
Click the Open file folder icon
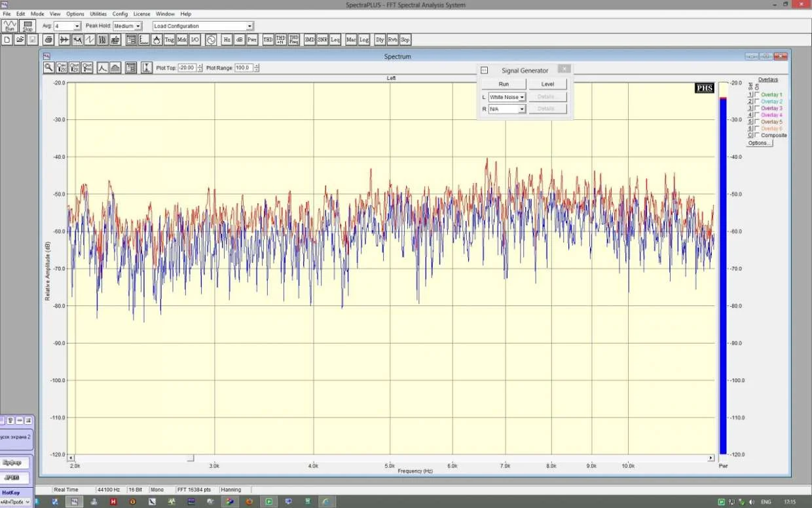tap(20, 40)
